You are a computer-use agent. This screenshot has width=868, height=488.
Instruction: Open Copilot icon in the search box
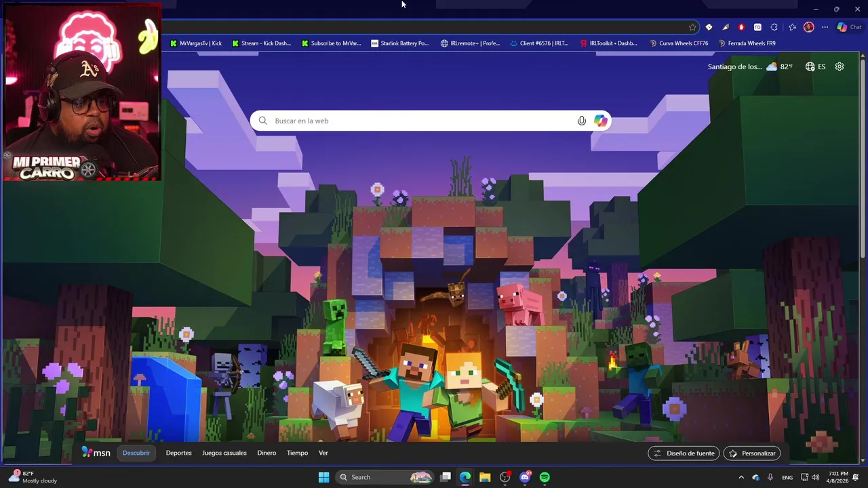[x=600, y=121]
